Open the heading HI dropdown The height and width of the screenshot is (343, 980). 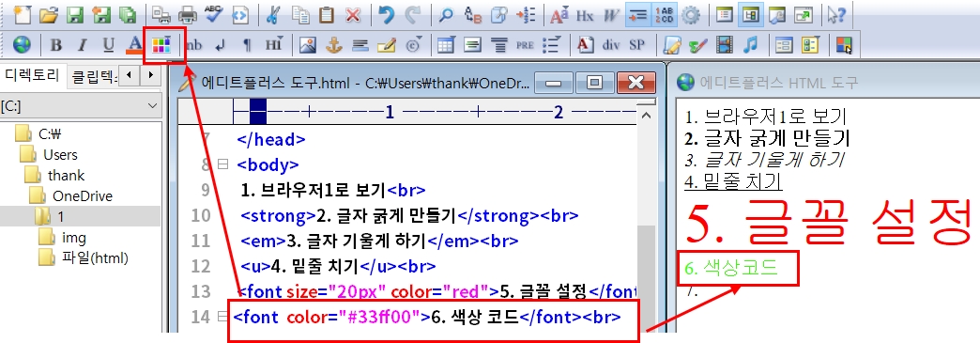(x=274, y=44)
